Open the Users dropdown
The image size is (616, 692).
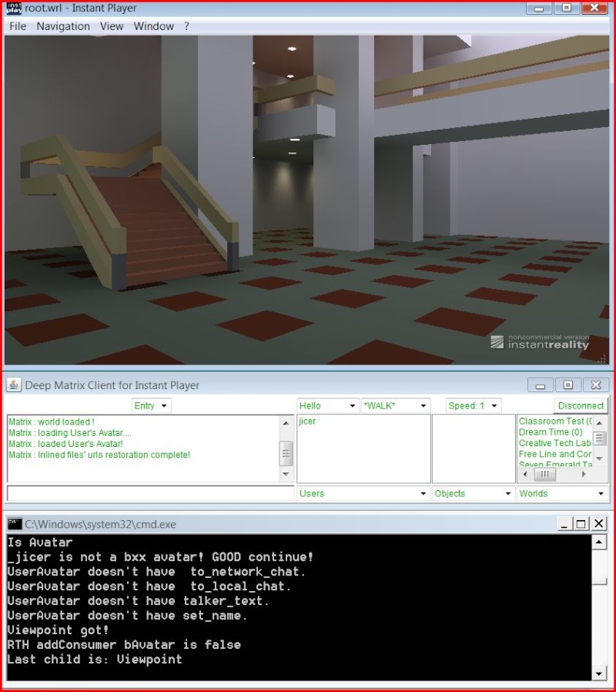363,493
